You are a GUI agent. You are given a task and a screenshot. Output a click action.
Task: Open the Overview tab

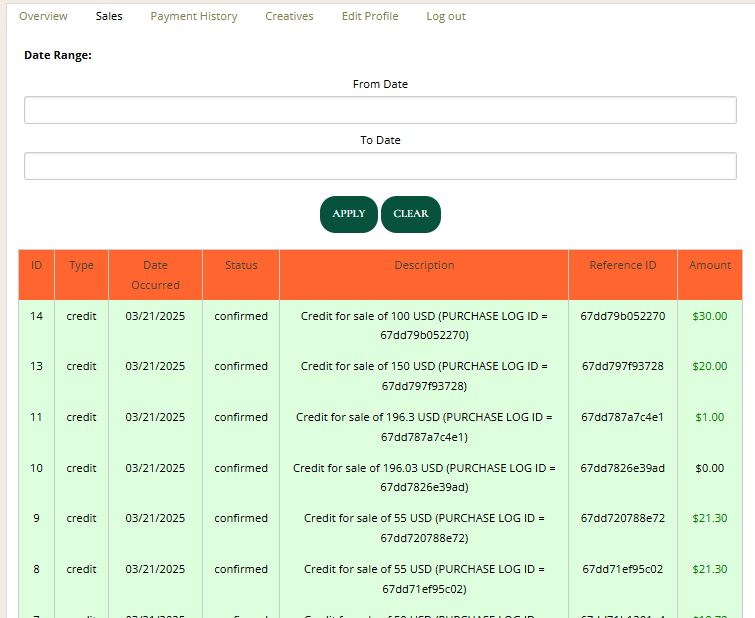click(x=43, y=16)
